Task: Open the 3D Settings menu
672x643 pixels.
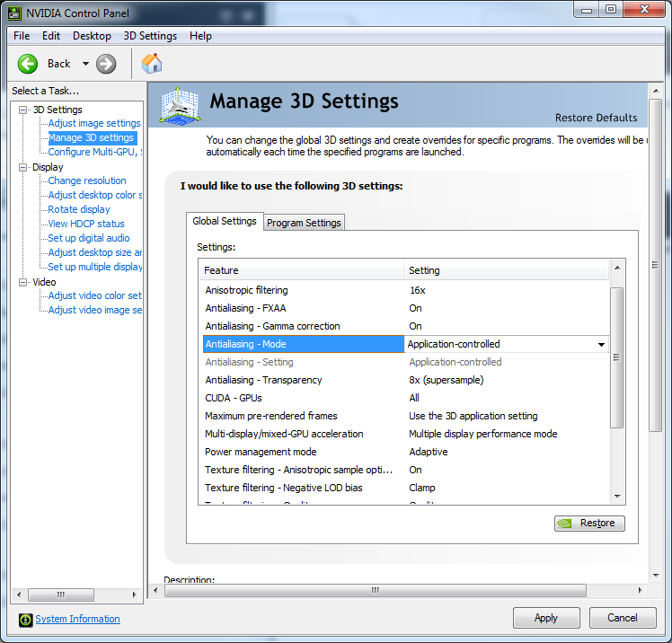Action: 150,36
